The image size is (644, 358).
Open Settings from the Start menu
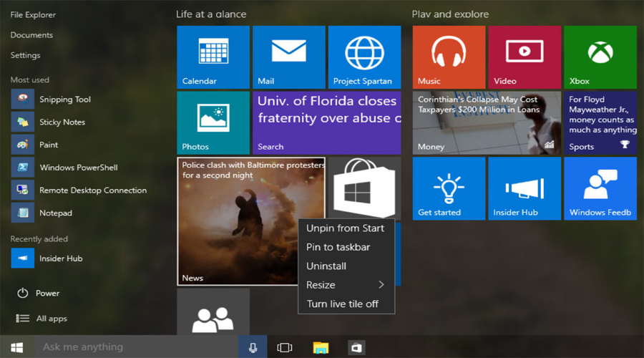tap(26, 55)
